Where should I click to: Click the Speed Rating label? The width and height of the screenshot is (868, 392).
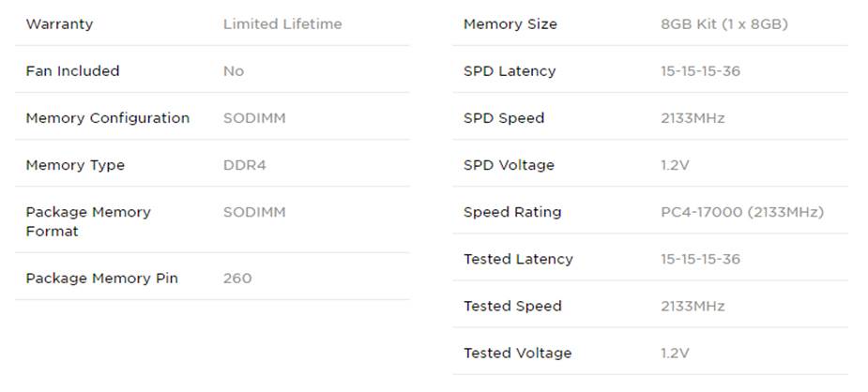click(x=512, y=212)
